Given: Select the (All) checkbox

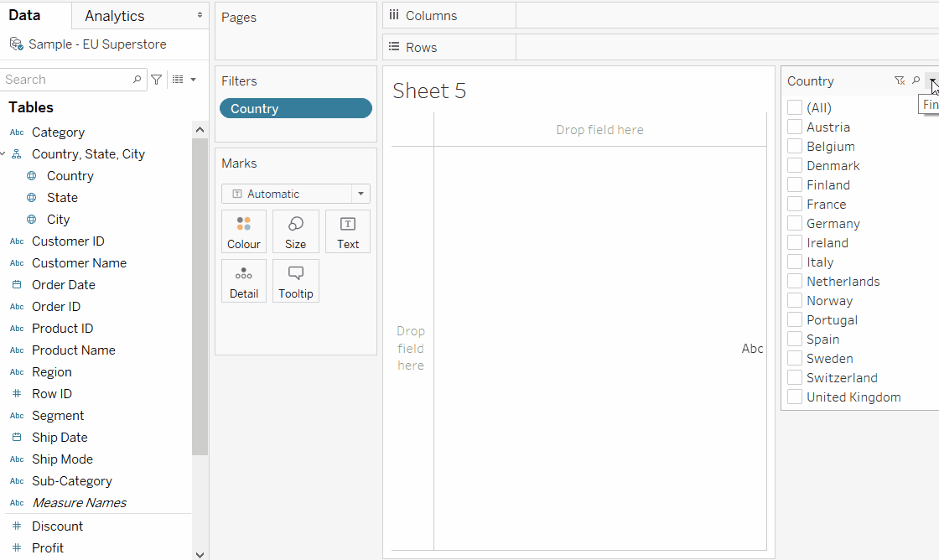Looking at the screenshot, I should 793,107.
